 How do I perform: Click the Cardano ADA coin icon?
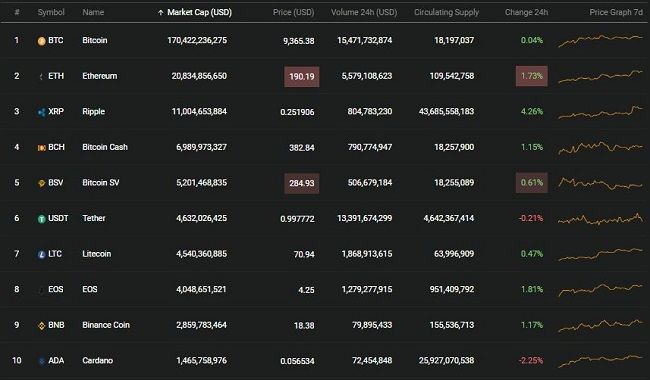click(41, 361)
